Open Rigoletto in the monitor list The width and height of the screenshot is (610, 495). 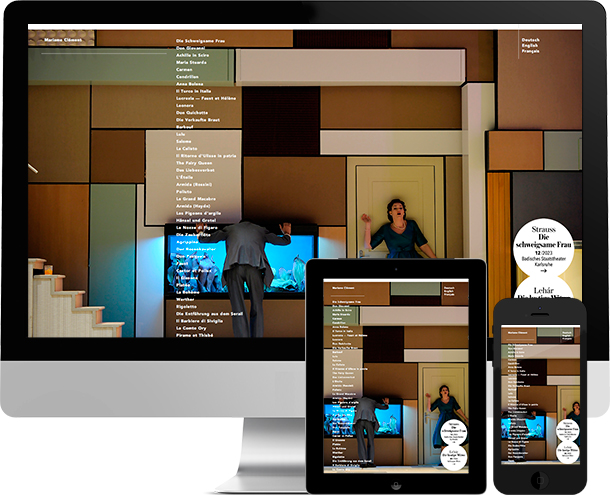pos(186,307)
